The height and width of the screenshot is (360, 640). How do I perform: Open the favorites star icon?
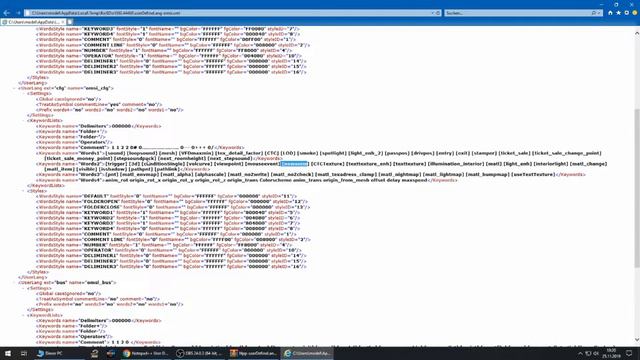[618, 13]
